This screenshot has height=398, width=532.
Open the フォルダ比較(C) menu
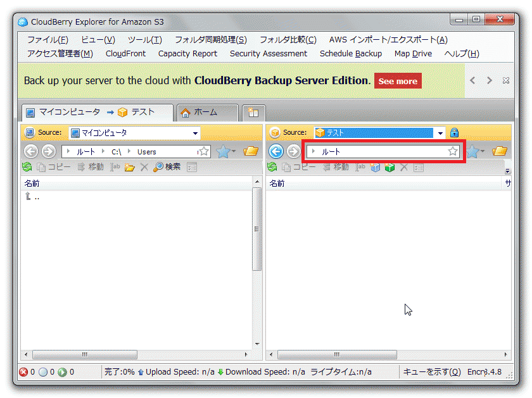[x=288, y=40]
